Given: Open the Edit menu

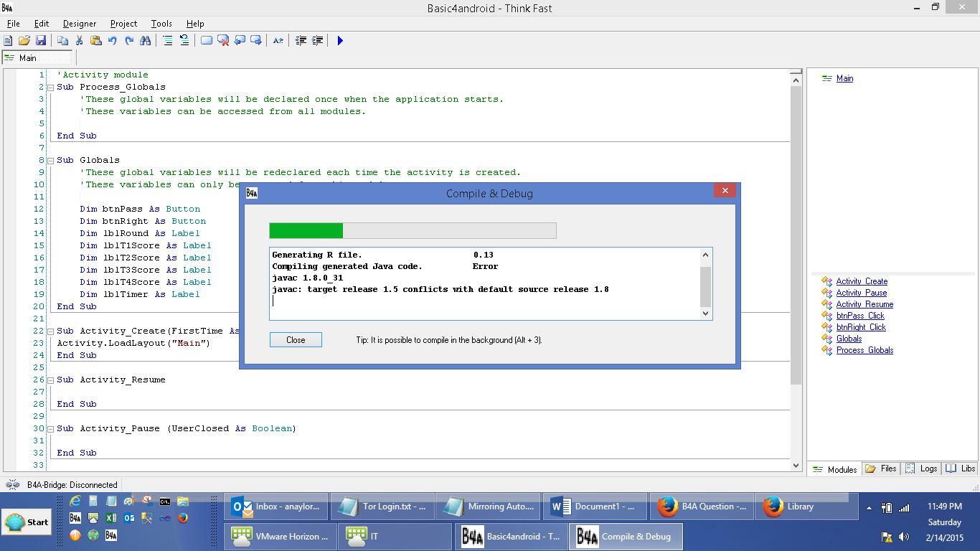Looking at the screenshot, I should click(x=42, y=24).
